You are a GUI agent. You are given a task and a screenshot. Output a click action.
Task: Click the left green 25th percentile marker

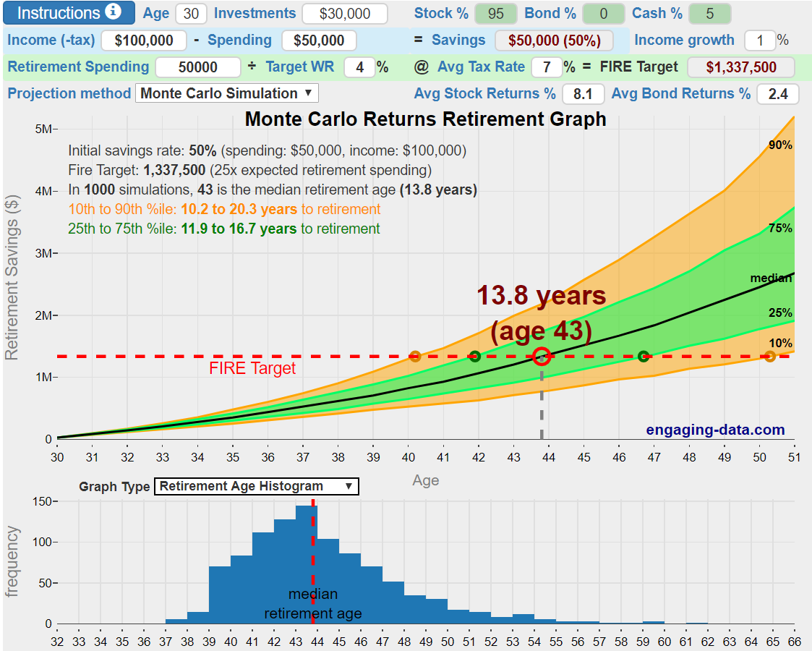tap(475, 357)
